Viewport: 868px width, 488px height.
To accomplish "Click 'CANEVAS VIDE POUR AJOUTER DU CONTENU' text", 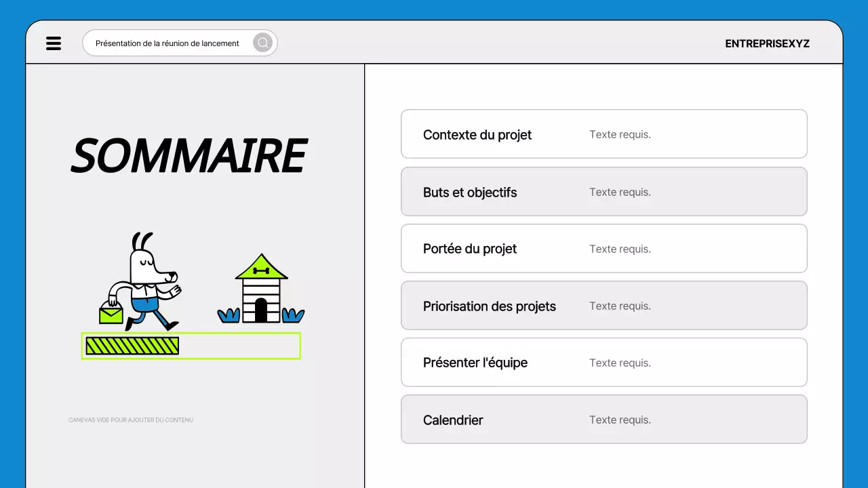I will coord(130,420).
